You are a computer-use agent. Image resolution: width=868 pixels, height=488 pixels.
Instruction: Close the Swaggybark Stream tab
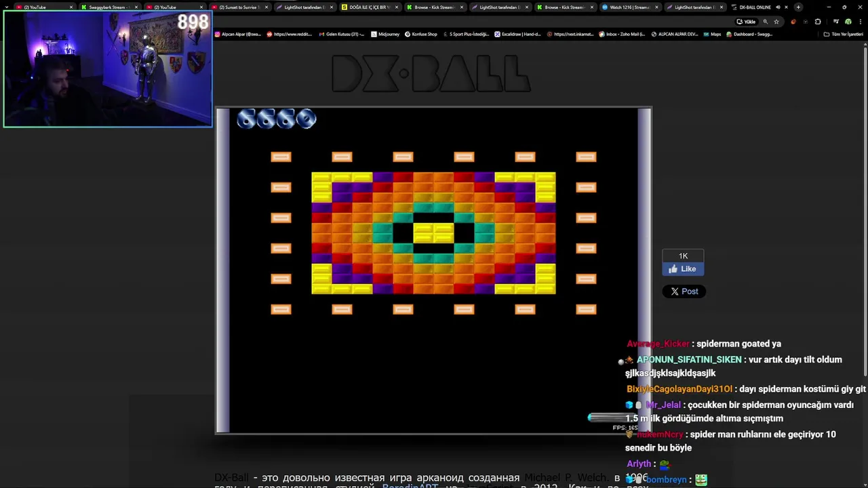click(x=136, y=7)
